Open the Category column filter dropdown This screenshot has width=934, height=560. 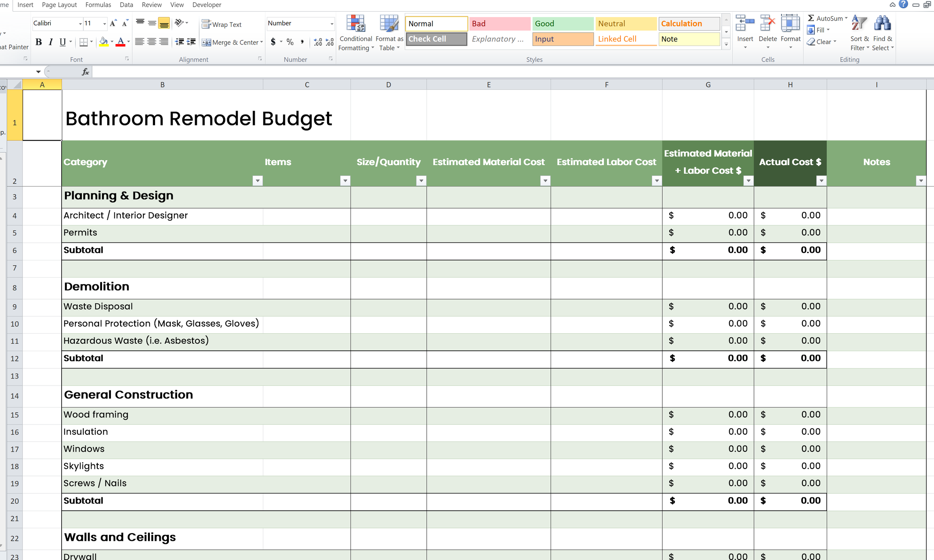click(x=258, y=181)
